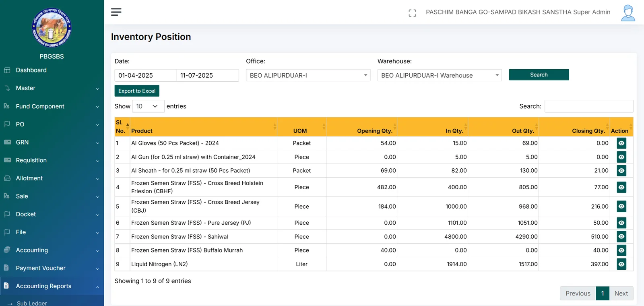Open the Office dropdown

[308, 75]
